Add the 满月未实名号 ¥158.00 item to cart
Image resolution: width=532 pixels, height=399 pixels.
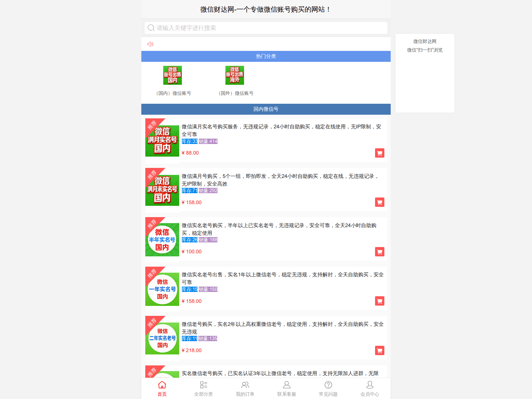click(380, 202)
